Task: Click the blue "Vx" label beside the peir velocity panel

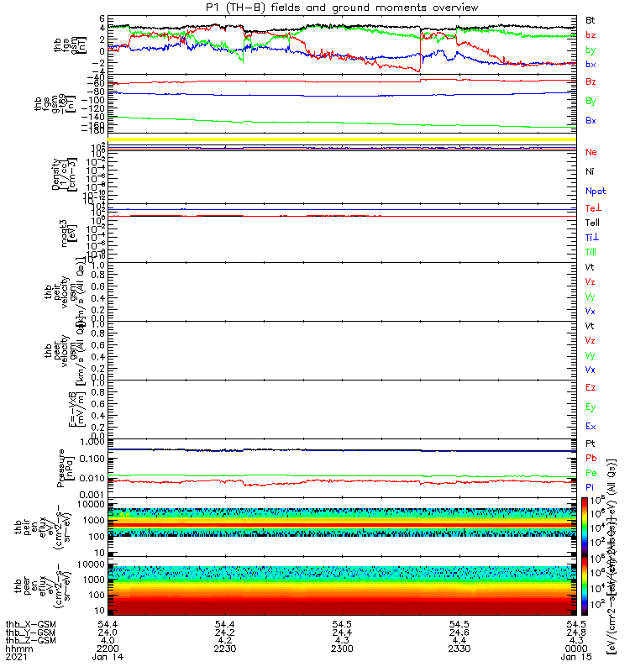Action: [591, 311]
